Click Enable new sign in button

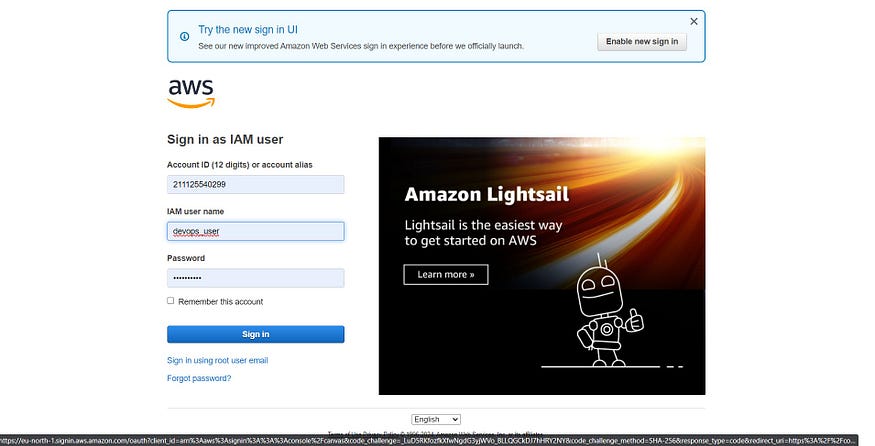coord(642,41)
